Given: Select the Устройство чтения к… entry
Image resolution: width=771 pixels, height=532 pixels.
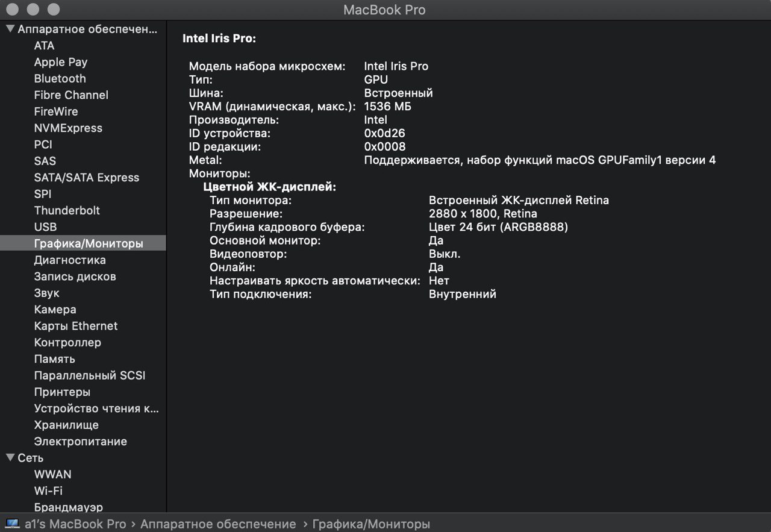Looking at the screenshot, I should 96,408.
